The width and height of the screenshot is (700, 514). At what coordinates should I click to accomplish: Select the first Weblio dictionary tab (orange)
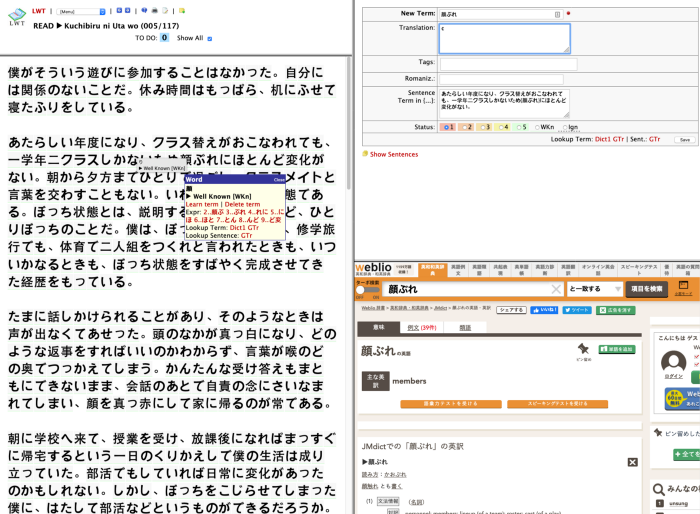(x=433, y=270)
